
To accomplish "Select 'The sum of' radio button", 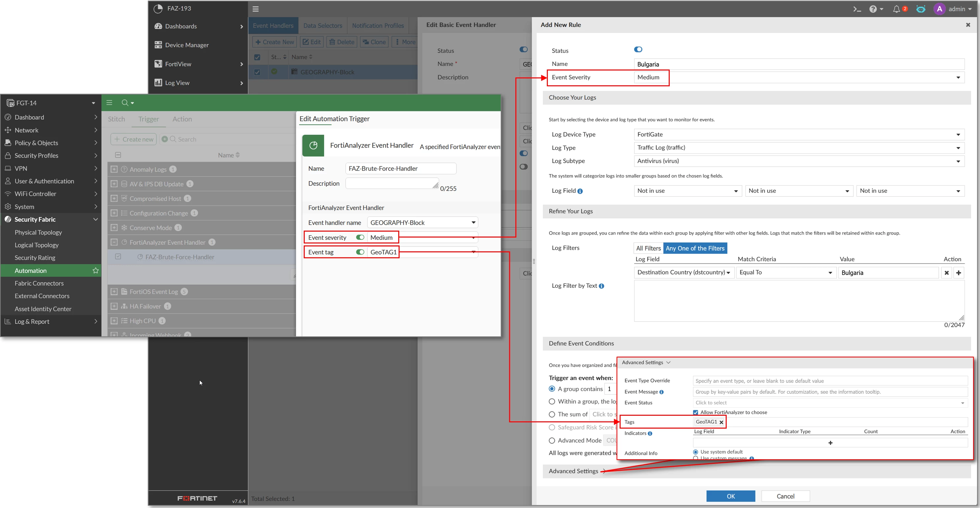I will tap(552, 414).
